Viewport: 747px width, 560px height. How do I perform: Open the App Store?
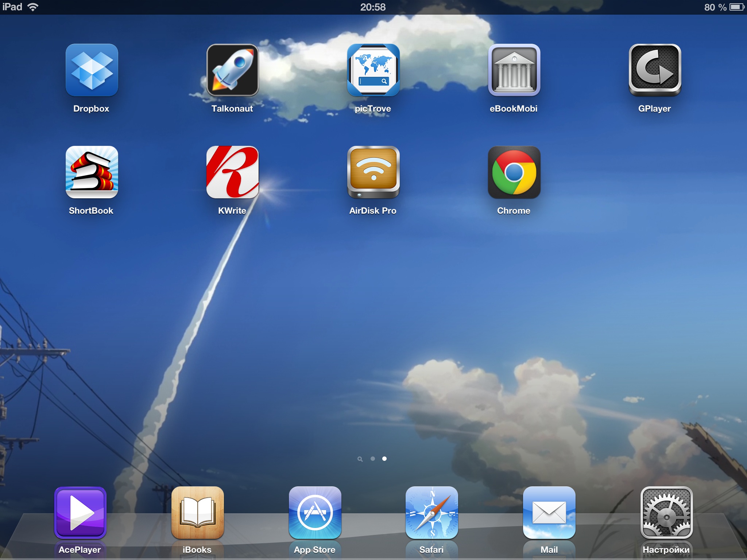pyautogui.click(x=315, y=513)
